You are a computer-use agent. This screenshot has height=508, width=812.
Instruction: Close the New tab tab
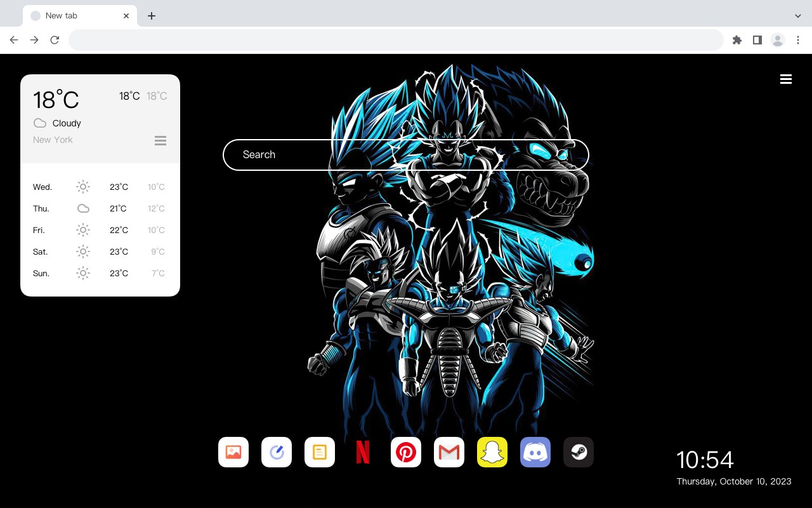(127, 16)
